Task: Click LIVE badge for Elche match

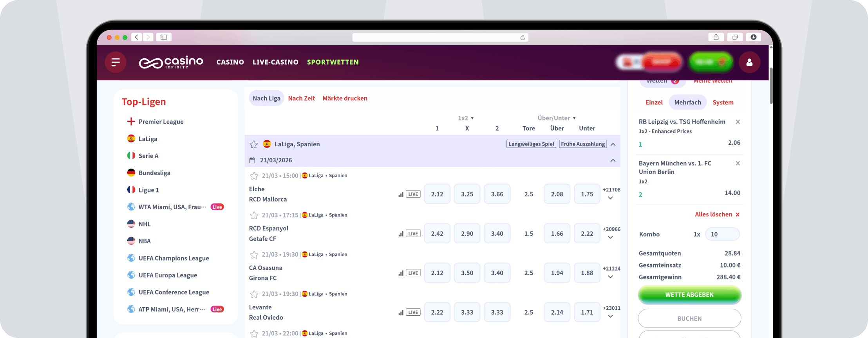Action: (x=413, y=194)
